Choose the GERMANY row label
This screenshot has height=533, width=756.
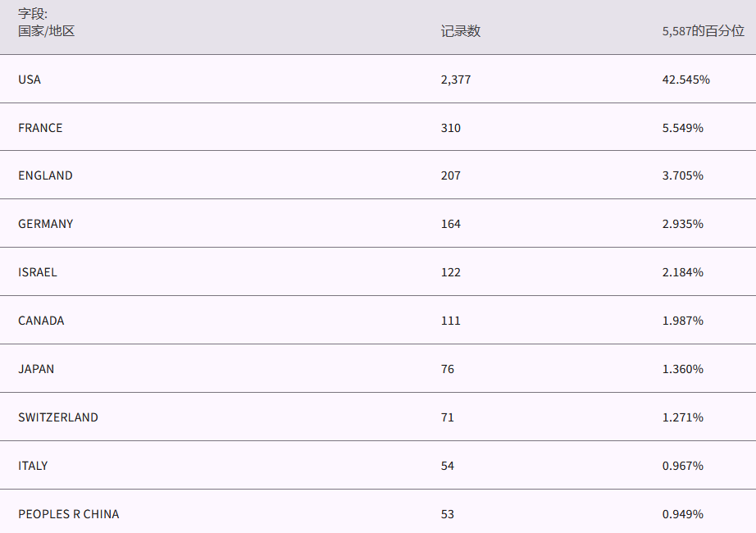pos(45,224)
